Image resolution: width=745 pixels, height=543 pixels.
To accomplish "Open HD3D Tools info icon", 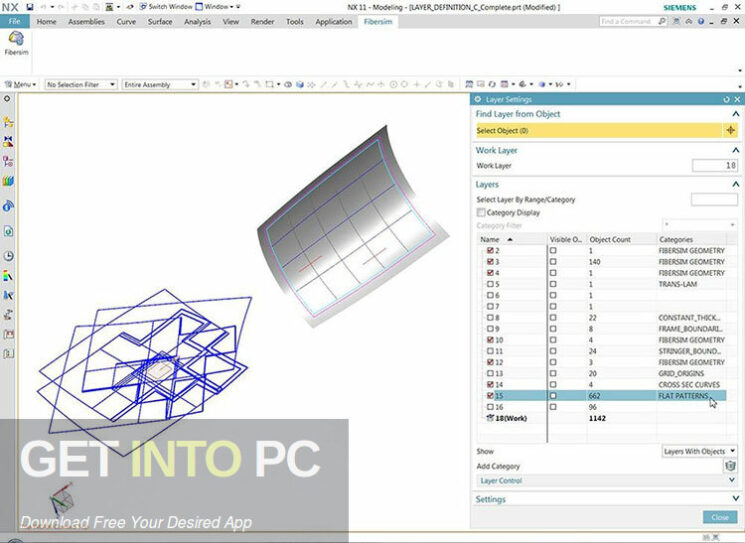I will 8,206.
